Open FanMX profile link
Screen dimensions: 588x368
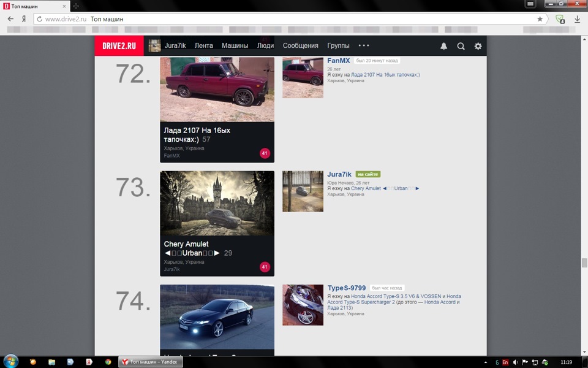[x=338, y=61]
